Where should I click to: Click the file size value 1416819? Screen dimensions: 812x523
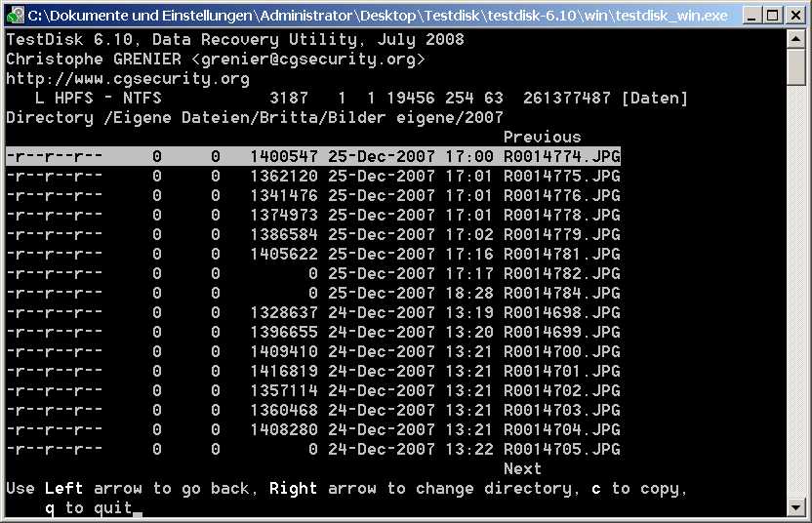284,372
